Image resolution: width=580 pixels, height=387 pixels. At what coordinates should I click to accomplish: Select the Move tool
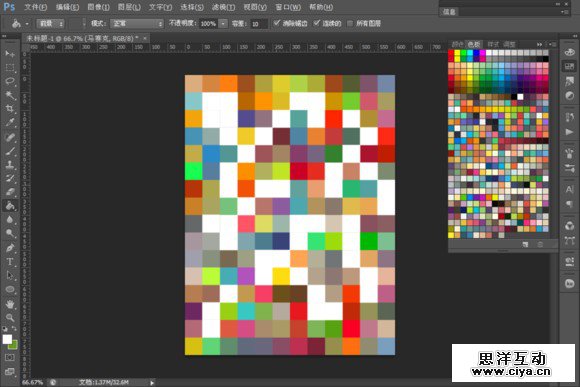10,54
